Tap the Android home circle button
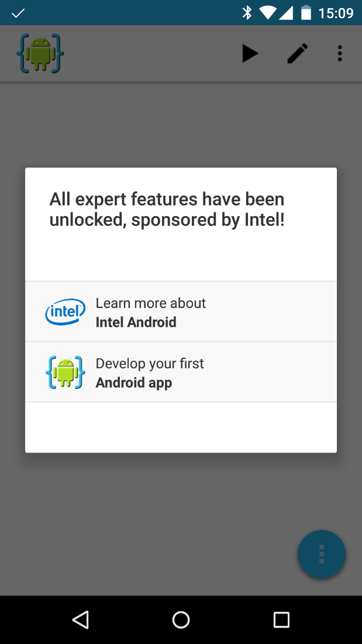The image size is (362, 644). (181, 619)
